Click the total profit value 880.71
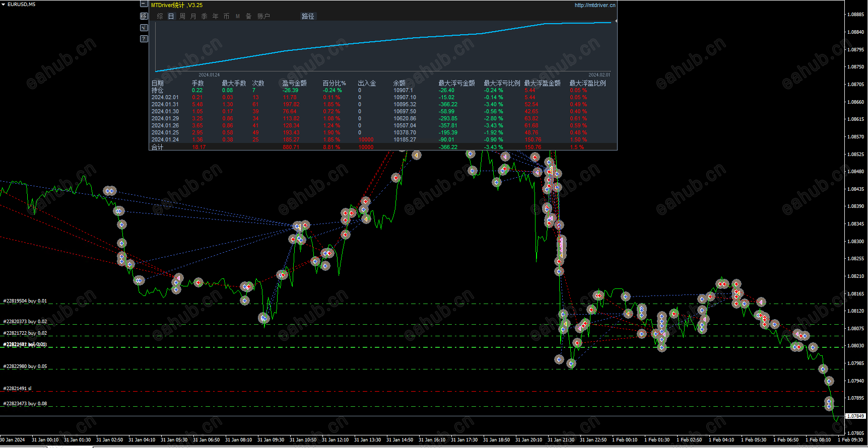868x448 pixels. [291, 147]
